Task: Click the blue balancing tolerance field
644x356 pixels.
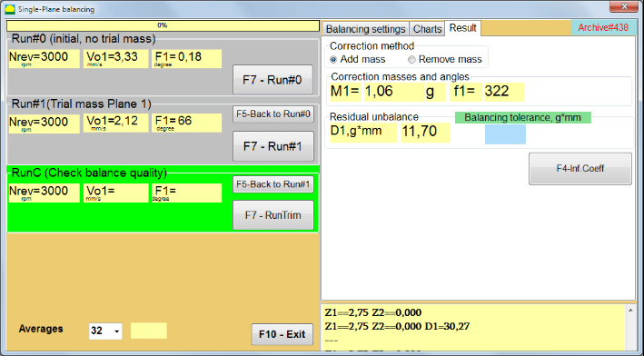Action: pyautogui.click(x=505, y=134)
